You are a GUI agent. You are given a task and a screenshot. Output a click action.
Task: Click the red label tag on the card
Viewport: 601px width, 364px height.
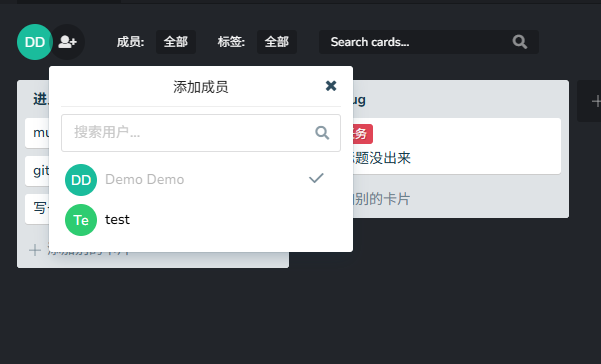[362, 134]
